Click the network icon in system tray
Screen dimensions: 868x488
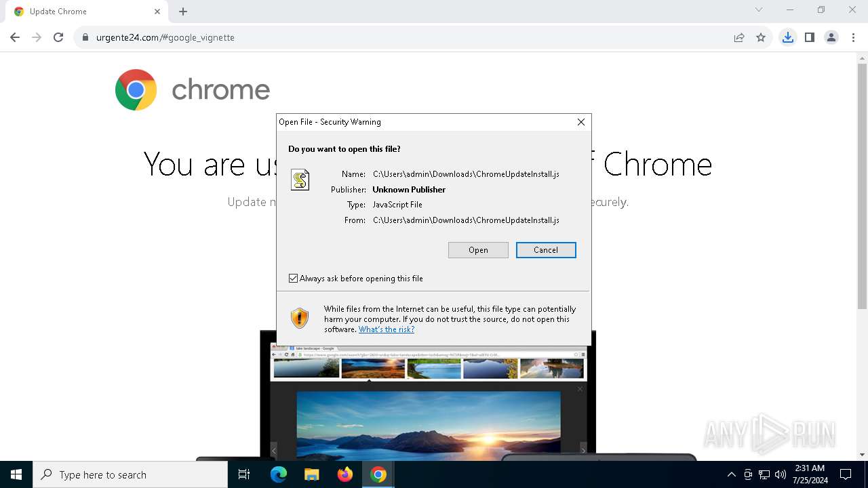(x=764, y=474)
